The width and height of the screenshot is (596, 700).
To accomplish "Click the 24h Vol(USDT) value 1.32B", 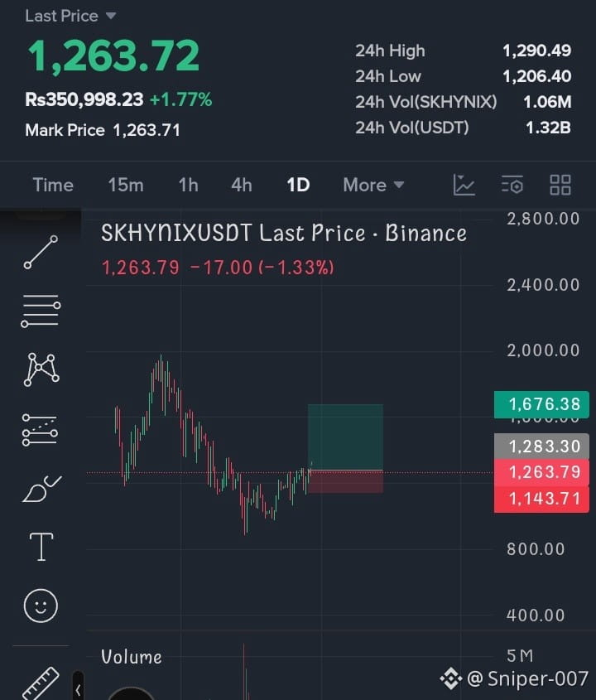I will (x=548, y=128).
